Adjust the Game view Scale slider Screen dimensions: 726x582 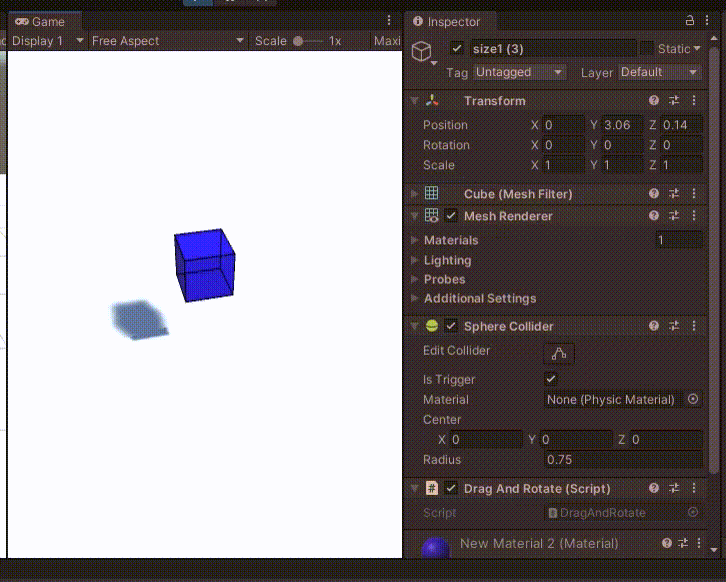point(307,41)
